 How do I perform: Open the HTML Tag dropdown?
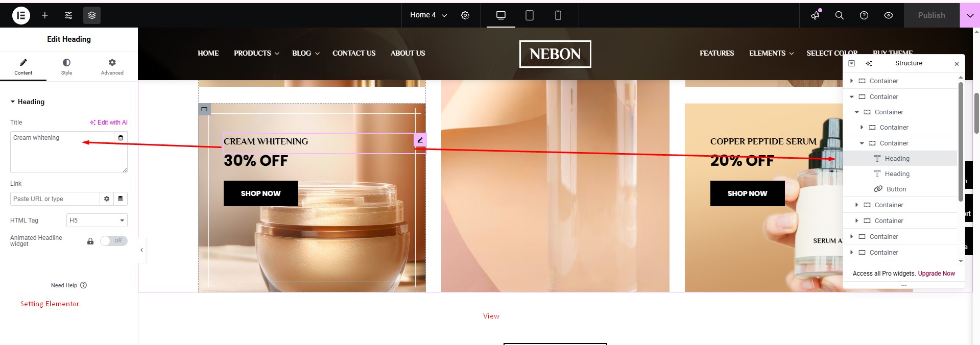[x=97, y=220]
